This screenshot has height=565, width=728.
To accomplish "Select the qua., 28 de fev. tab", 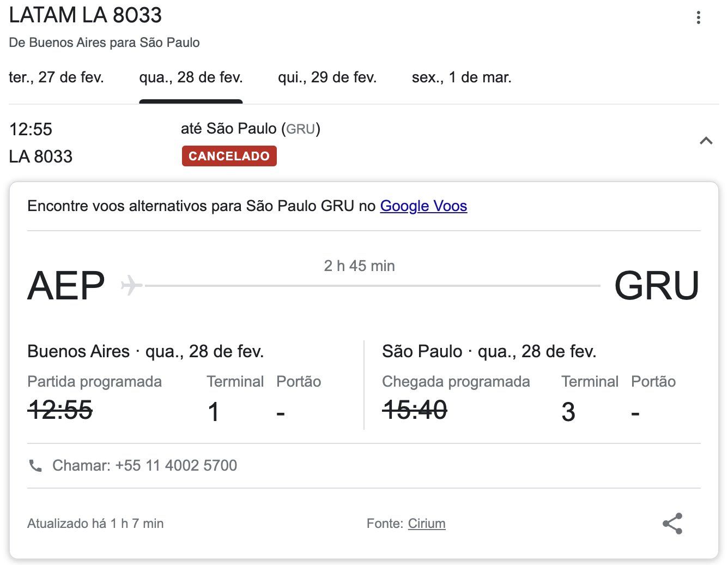I will pyautogui.click(x=191, y=77).
